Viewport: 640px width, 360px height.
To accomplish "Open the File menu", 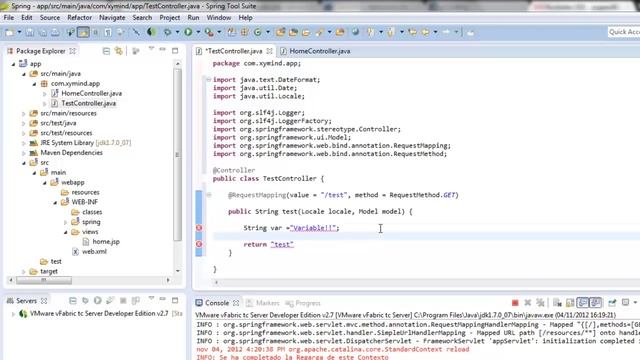I will 9,18.
